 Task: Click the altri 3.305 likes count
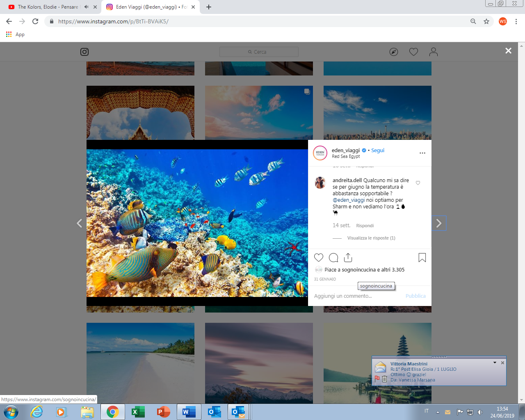pos(393,269)
